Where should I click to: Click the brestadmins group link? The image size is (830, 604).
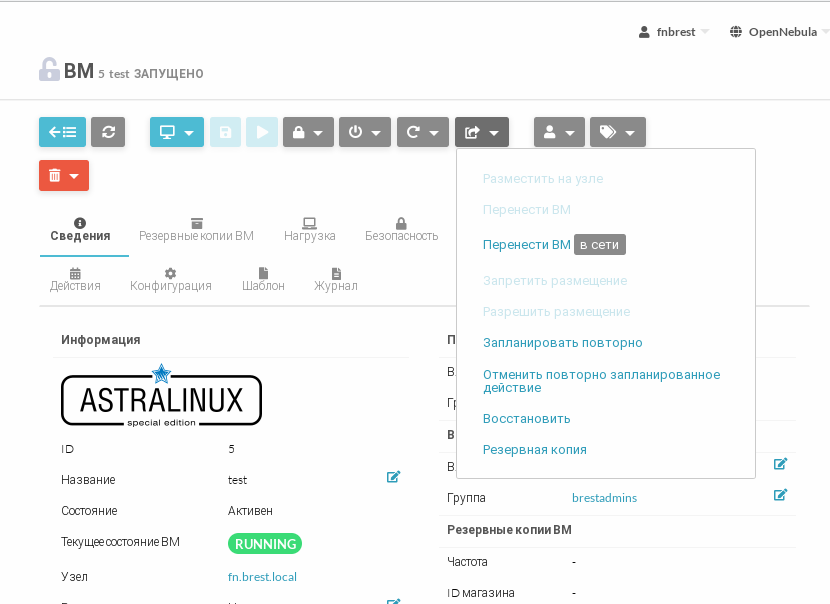click(x=604, y=498)
